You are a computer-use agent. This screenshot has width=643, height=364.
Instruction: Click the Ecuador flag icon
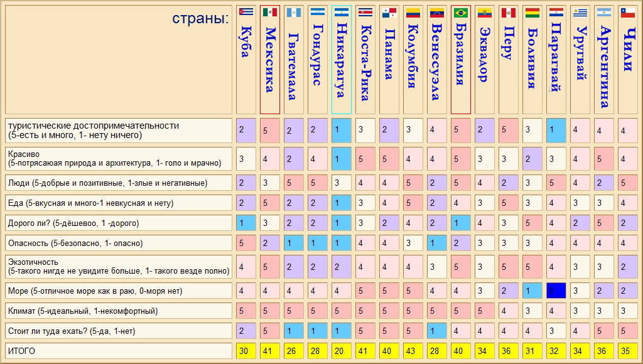pos(484,13)
